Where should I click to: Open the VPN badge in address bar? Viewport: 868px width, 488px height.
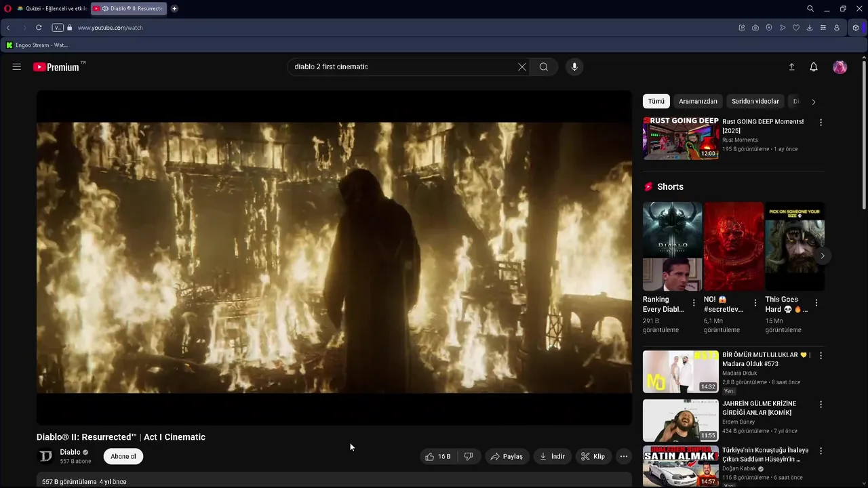tap(58, 28)
